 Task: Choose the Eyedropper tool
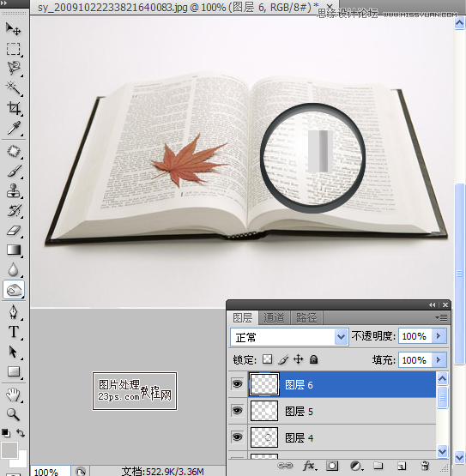pyautogui.click(x=14, y=128)
